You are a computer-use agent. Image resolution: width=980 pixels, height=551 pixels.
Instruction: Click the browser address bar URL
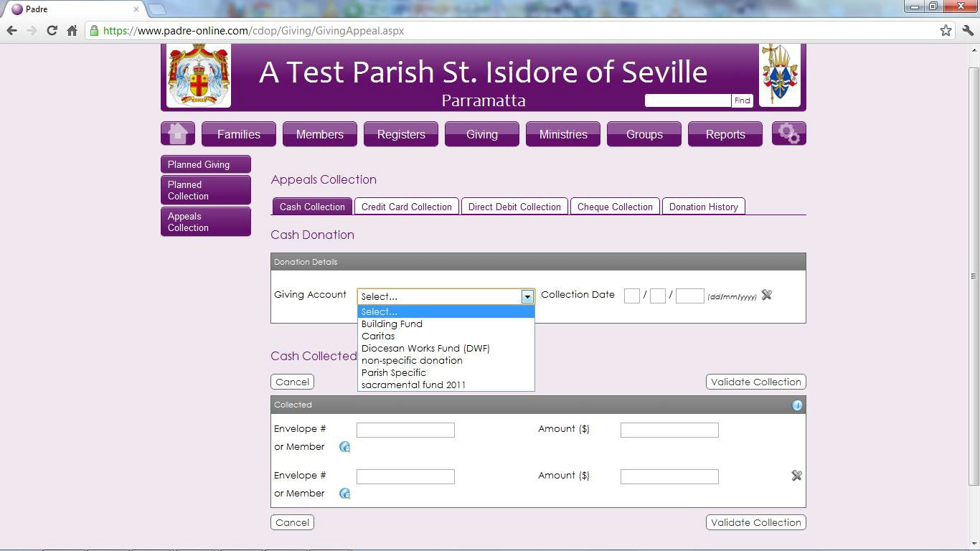click(x=254, y=31)
